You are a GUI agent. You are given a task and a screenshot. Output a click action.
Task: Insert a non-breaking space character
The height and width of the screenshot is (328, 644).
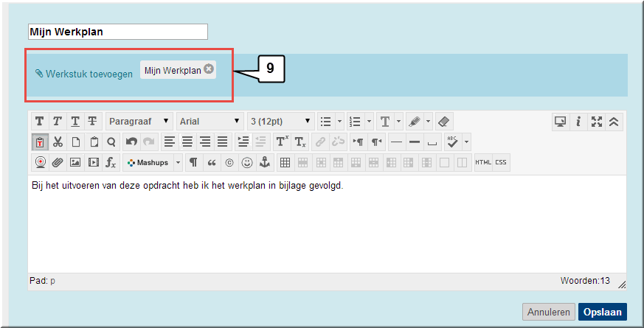tap(432, 142)
